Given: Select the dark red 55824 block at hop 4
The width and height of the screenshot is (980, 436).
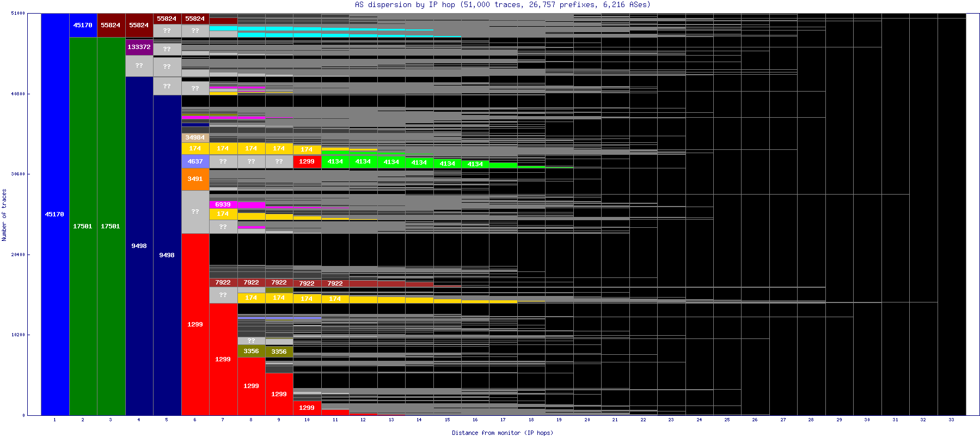Looking at the screenshot, I should point(139,25).
